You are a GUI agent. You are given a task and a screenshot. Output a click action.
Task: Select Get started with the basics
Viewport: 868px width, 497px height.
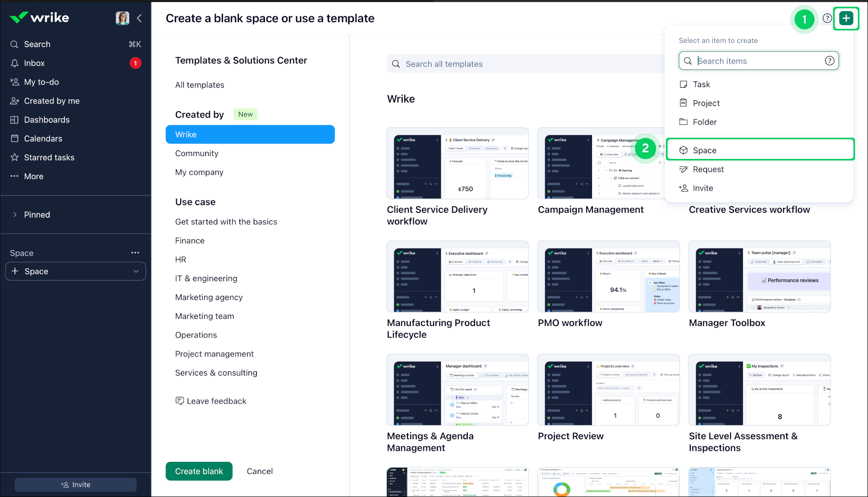(226, 222)
